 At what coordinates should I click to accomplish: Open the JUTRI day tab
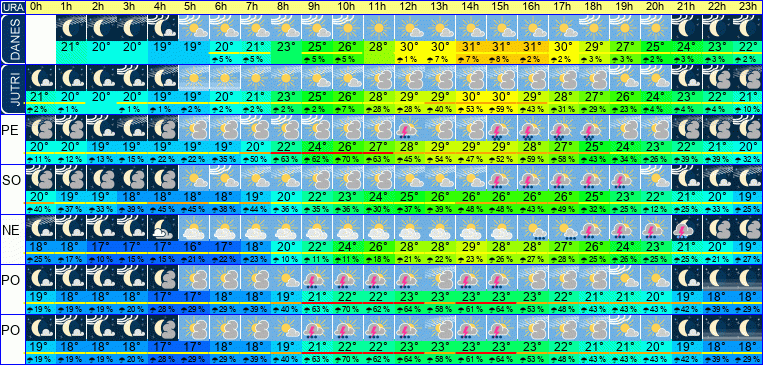coord(13,90)
